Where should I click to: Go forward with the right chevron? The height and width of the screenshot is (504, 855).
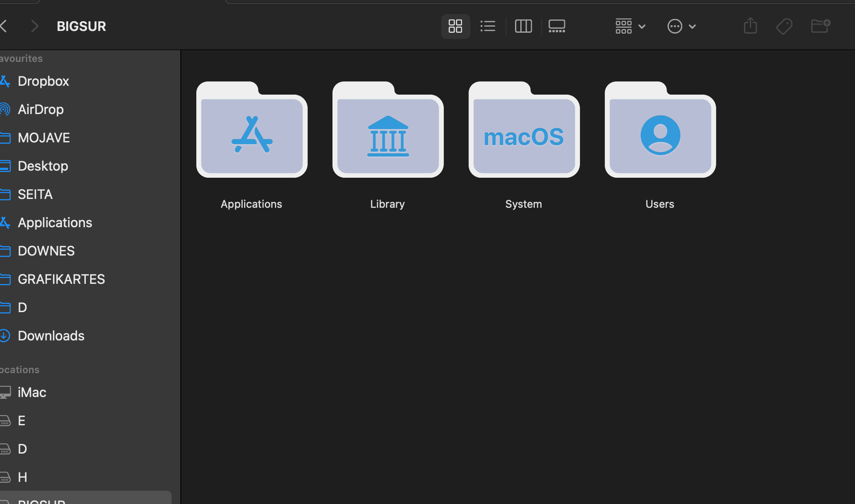pos(35,27)
